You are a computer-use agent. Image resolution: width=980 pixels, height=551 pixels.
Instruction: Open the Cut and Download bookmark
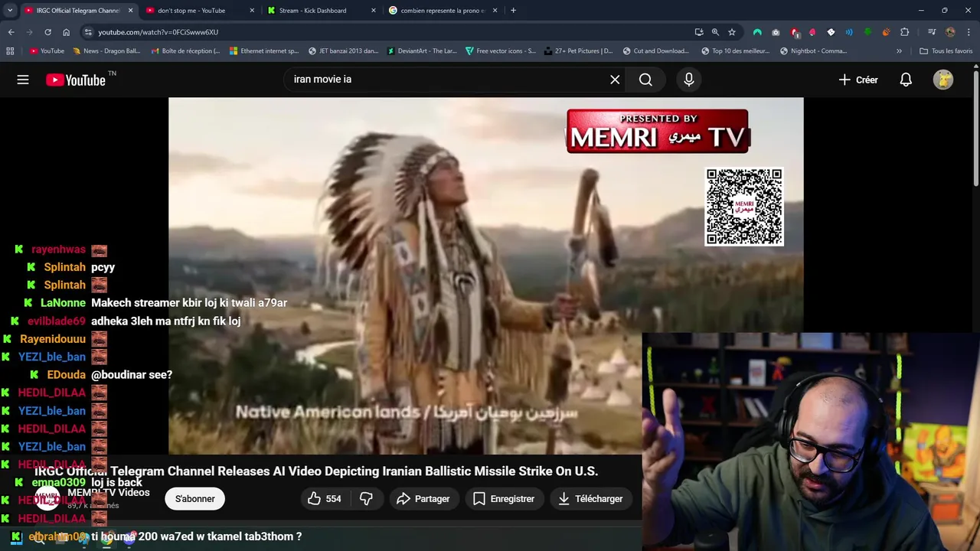click(655, 51)
